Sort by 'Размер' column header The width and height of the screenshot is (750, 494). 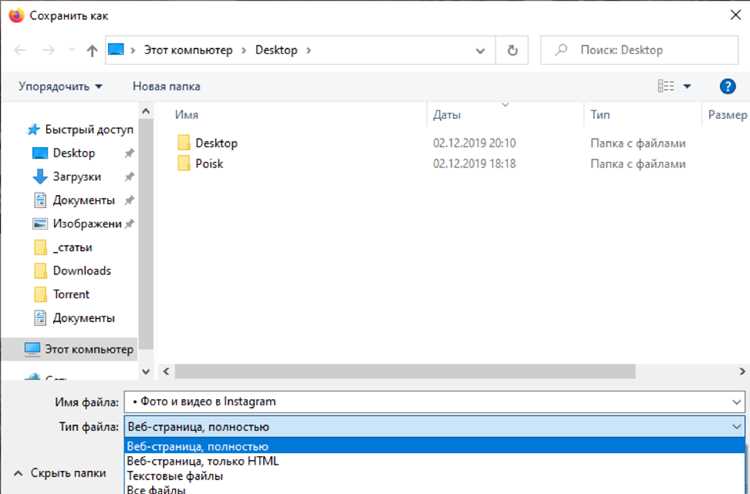(727, 115)
